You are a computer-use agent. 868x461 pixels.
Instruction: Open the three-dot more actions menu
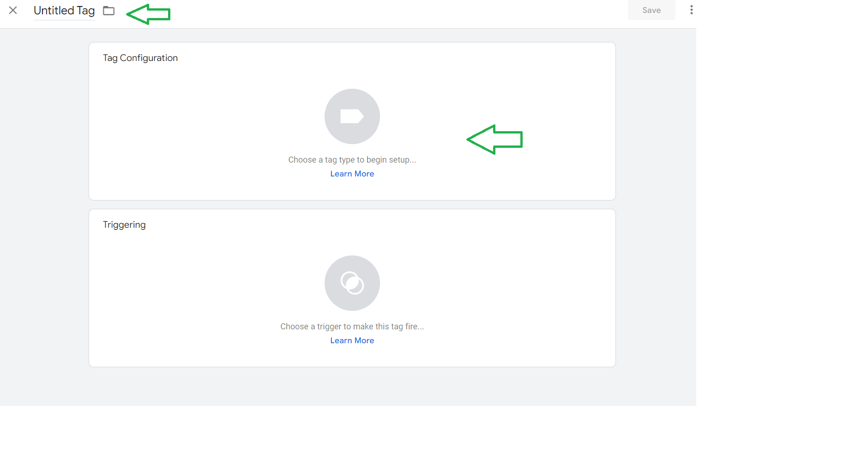pos(691,10)
